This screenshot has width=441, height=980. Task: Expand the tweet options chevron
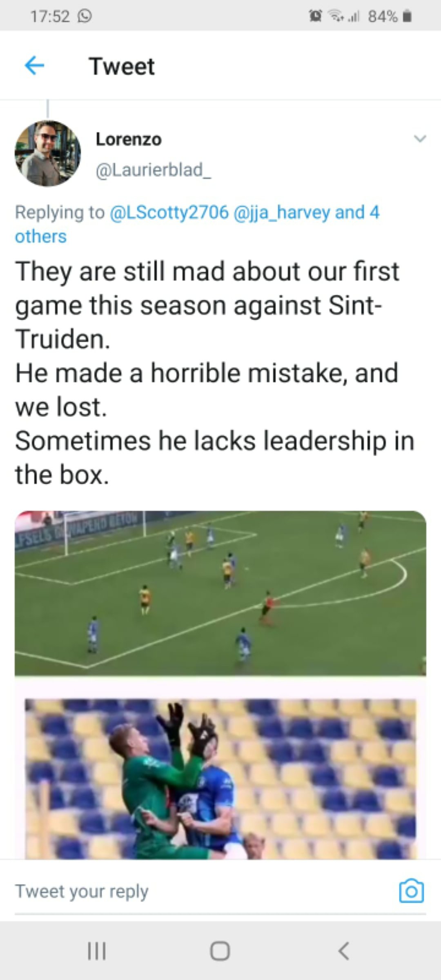(x=420, y=138)
